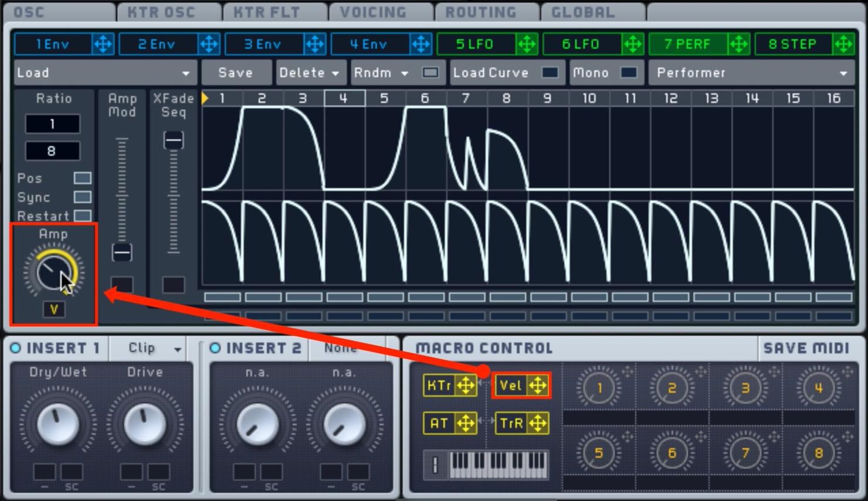
Task: Click the move cross icon beside 6 LFO
Action: [x=632, y=44]
